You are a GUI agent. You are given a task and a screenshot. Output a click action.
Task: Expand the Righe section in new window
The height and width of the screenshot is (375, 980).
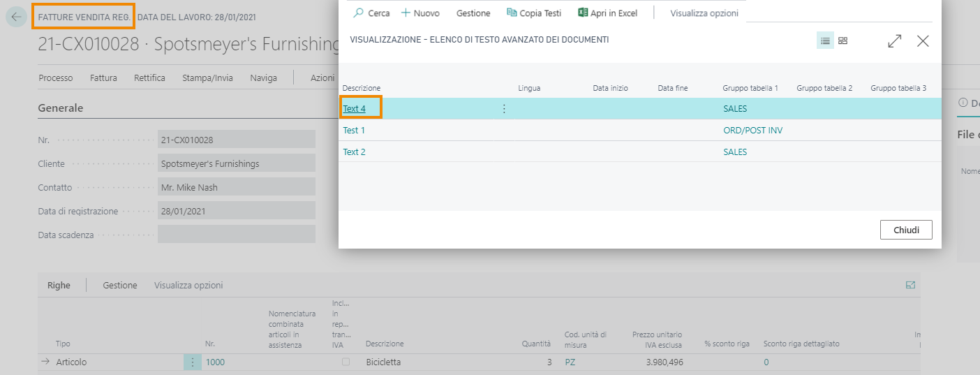(x=910, y=285)
